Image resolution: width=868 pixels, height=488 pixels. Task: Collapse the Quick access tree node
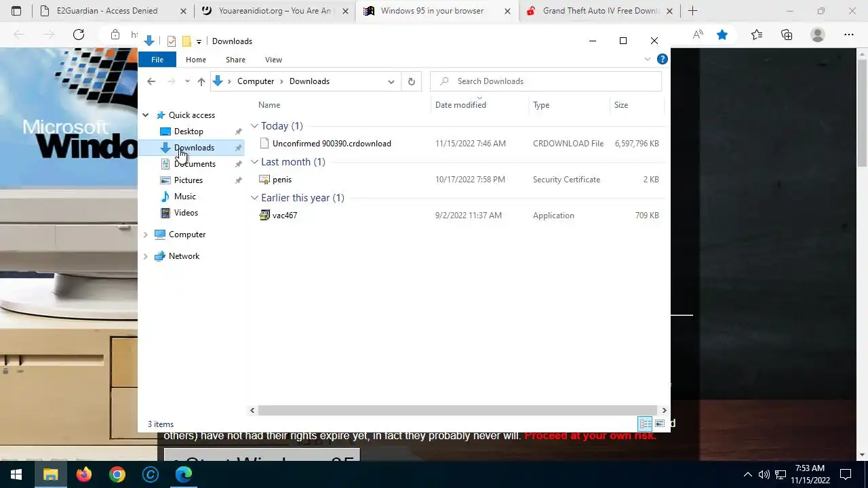point(145,115)
